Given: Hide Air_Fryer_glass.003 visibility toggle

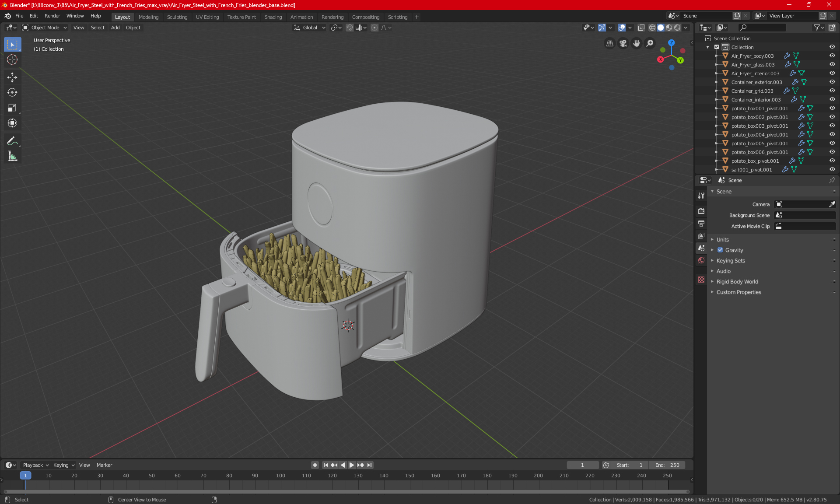Looking at the screenshot, I should click(x=833, y=64).
